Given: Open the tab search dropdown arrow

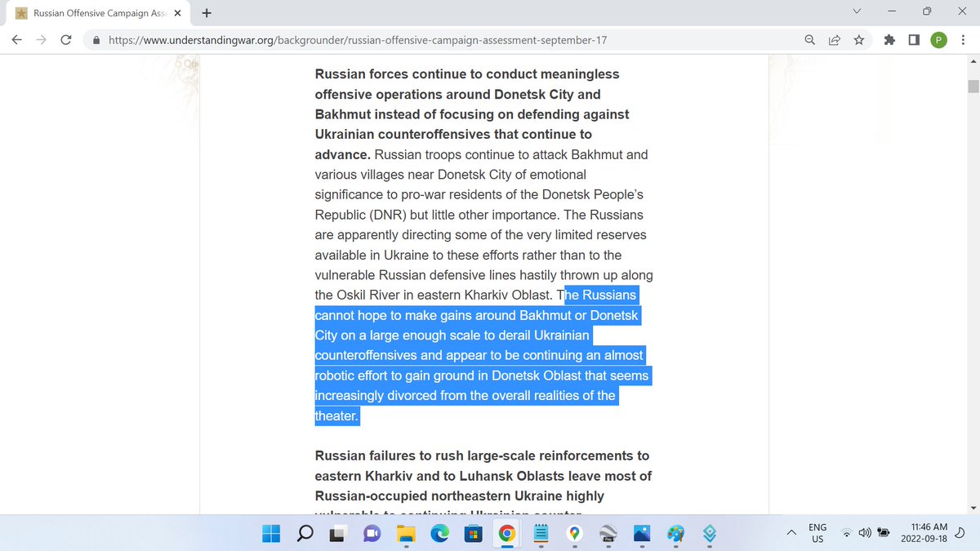Looking at the screenshot, I should (x=857, y=11).
